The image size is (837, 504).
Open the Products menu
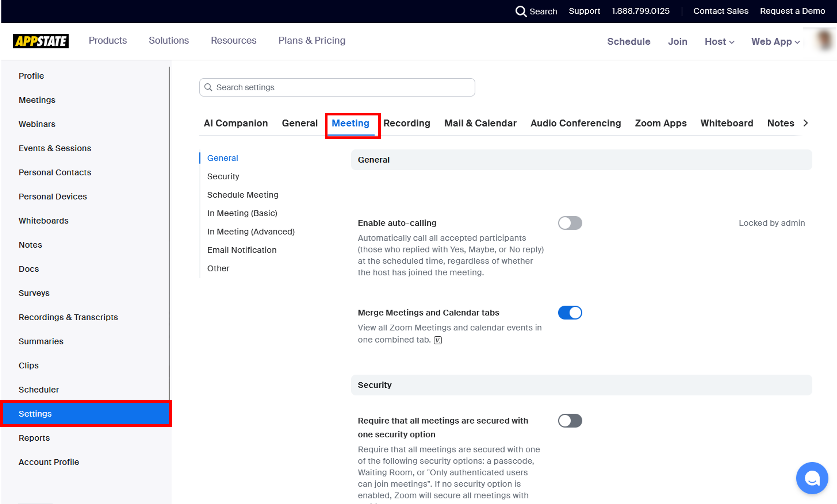coord(108,40)
